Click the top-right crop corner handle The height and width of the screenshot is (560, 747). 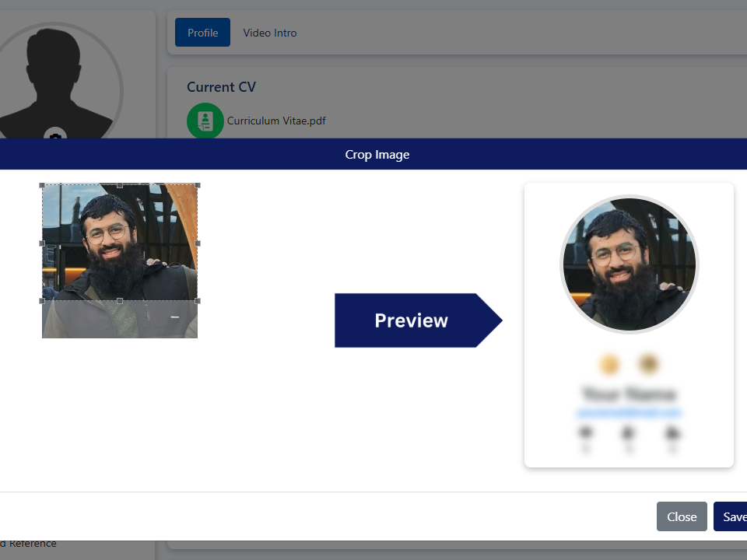tap(198, 185)
